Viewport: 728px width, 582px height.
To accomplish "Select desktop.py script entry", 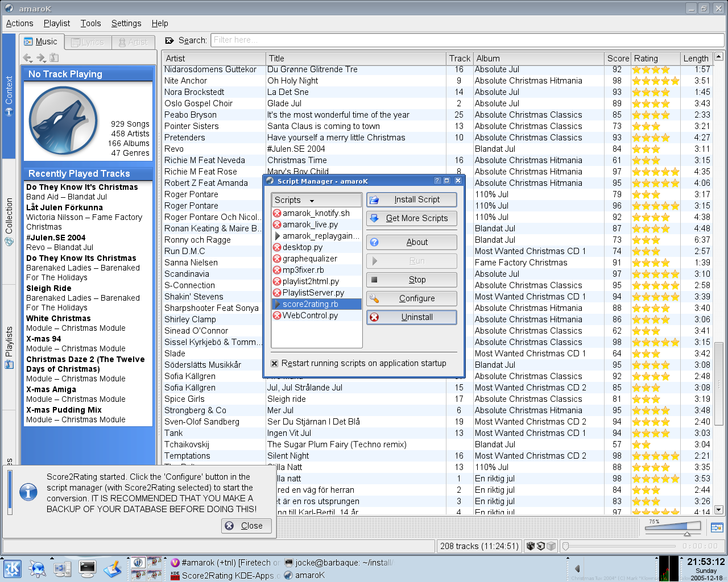I will point(316,247).
